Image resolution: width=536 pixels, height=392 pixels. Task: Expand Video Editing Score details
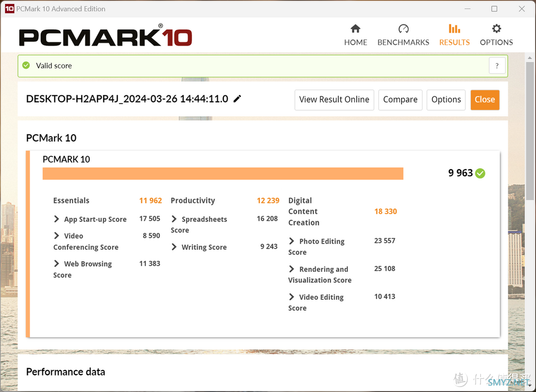pos(292,297)
